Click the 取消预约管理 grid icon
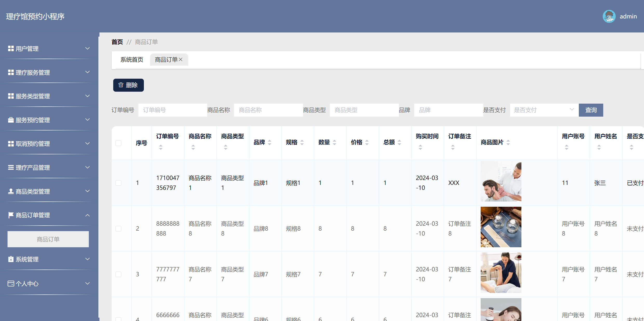The height and width of the screenshot is (321, 644). pyautogui.click(x=11, y=144)
